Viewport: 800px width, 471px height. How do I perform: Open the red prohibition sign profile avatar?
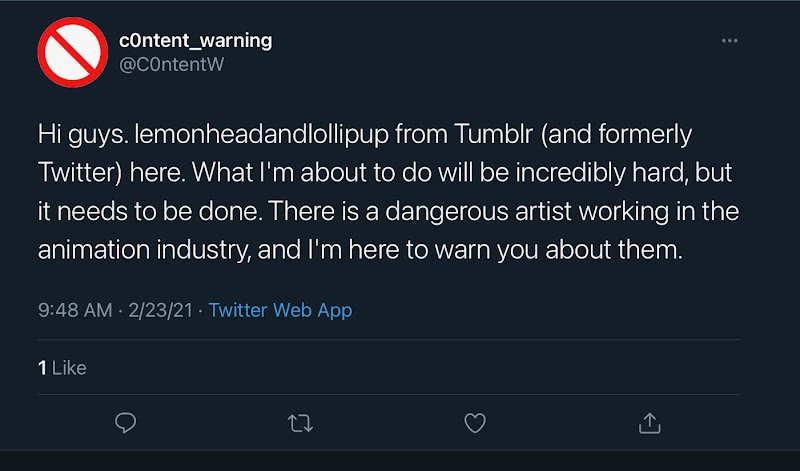(73, 52)
